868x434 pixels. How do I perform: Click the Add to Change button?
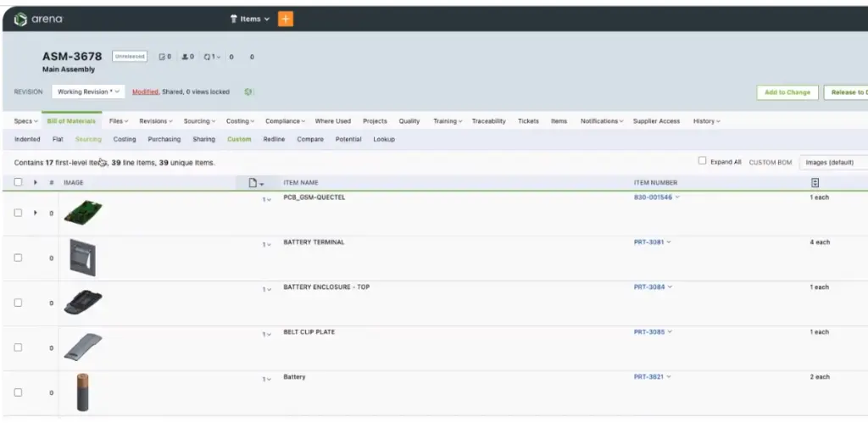[787, 92]
